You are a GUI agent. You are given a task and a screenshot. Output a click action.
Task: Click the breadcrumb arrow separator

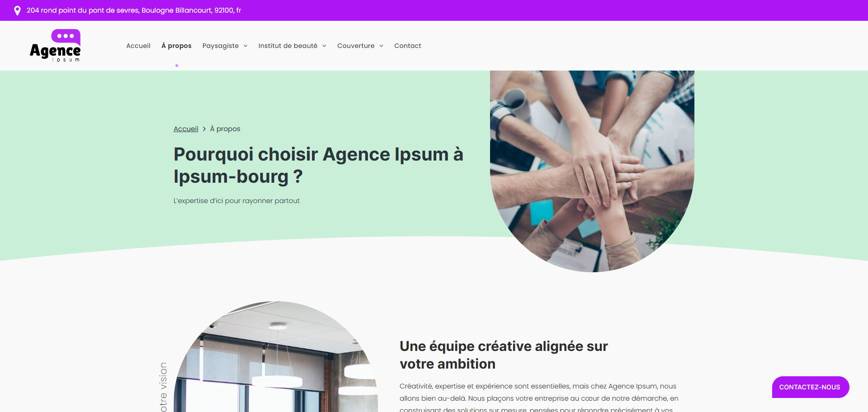(204, 129)
